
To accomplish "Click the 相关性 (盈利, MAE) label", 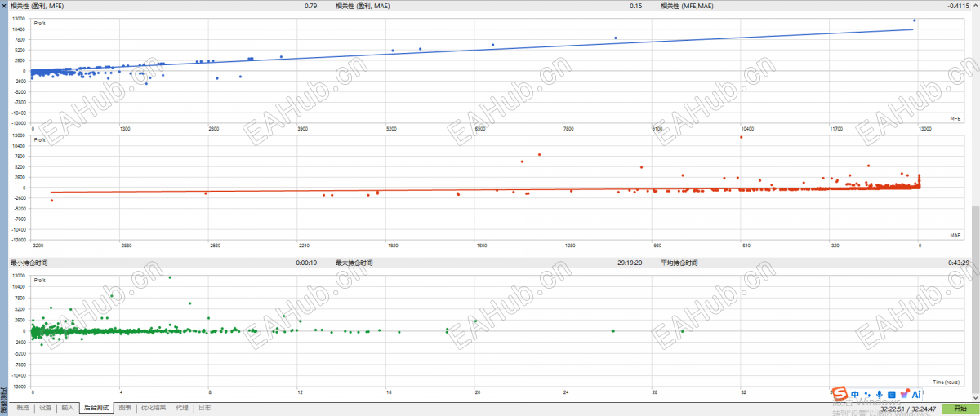I will coord(364,6).
